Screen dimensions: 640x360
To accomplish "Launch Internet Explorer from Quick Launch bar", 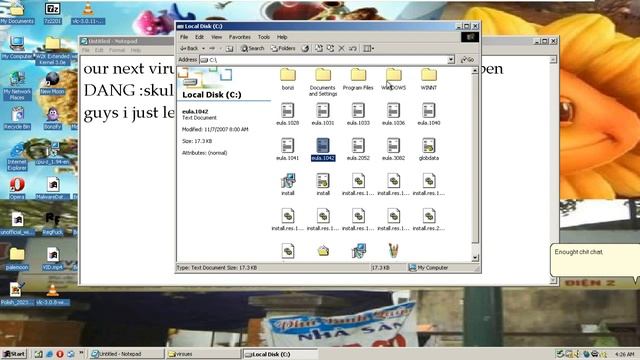I will tap(49, 354).
